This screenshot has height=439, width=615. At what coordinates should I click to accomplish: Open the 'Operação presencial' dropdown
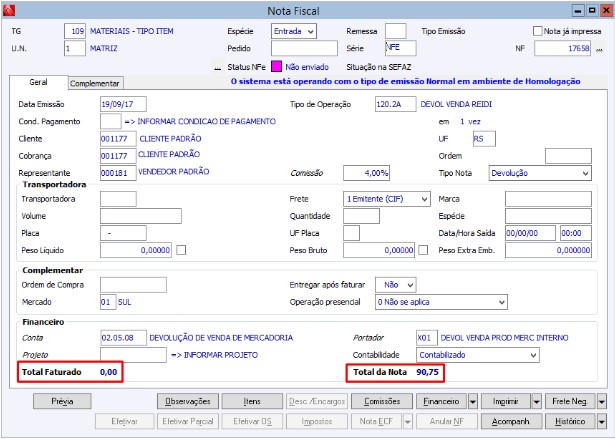pyautogui.click(x=441, y=302)
